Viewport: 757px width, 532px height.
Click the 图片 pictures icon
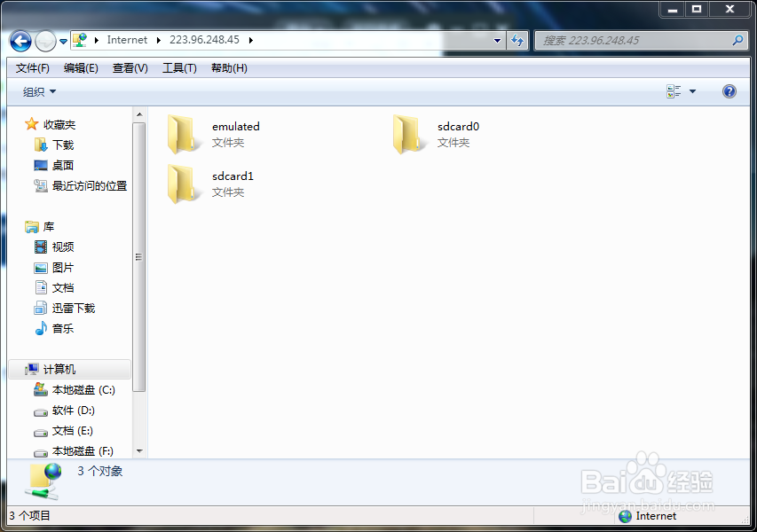pyautogui.click(x=41, y=268)
